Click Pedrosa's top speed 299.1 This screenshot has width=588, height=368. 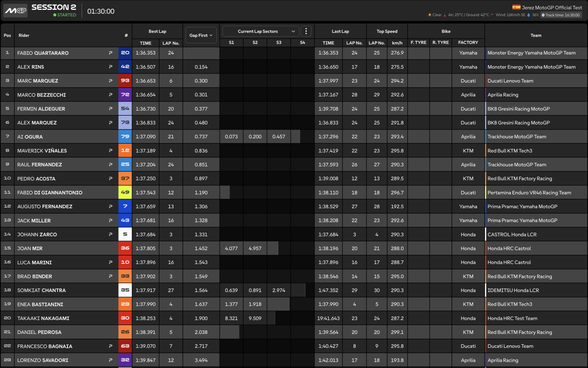click(397, 332)
